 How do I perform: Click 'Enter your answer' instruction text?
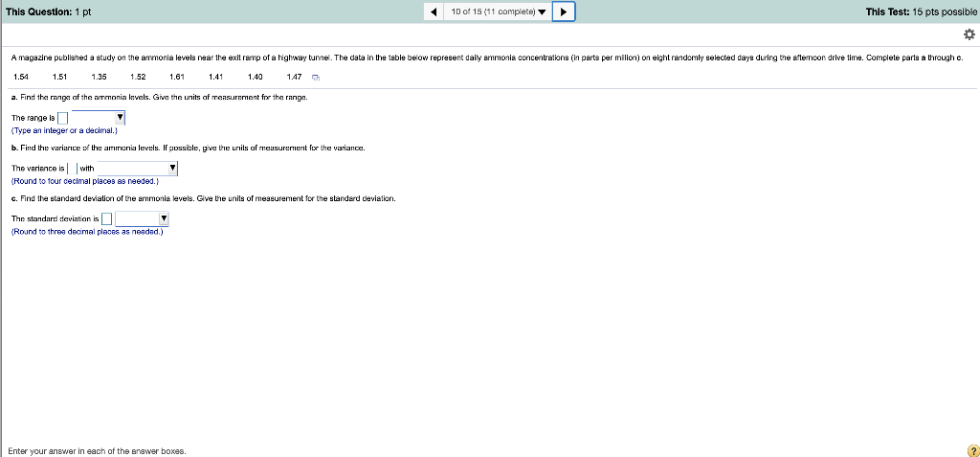(x=97, y=450)
